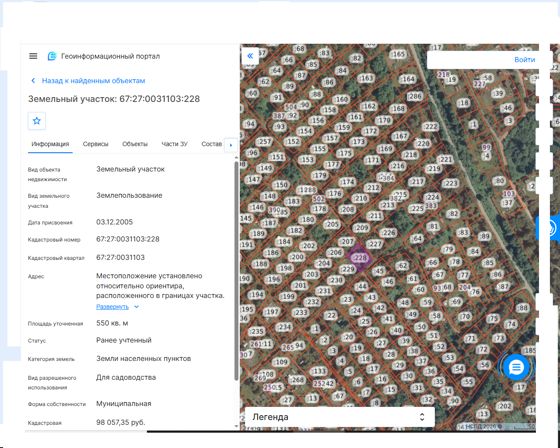Click Назад к найденным объектам link
Image resolution: width=560 pixels, height=448 pixels.
tap(94, 81)
